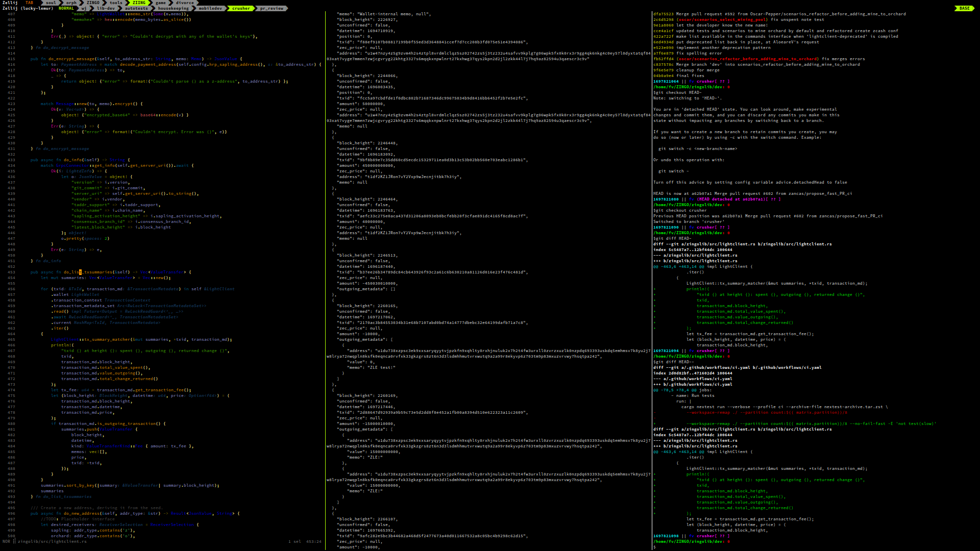
Task: Switch to the soul tab
Action: (51, 2)
